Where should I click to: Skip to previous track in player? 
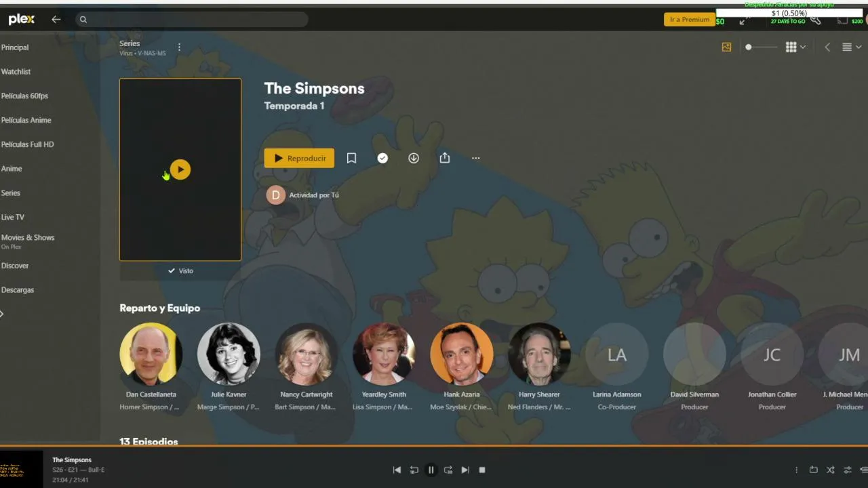point(397,470)
